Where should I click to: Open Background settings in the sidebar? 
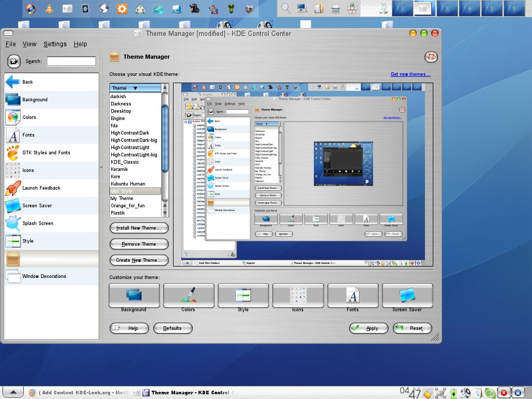tap(51, 100)
